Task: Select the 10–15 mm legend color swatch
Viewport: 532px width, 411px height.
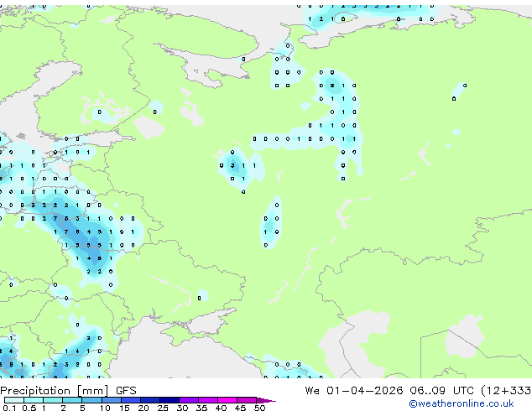Action: 111,400
